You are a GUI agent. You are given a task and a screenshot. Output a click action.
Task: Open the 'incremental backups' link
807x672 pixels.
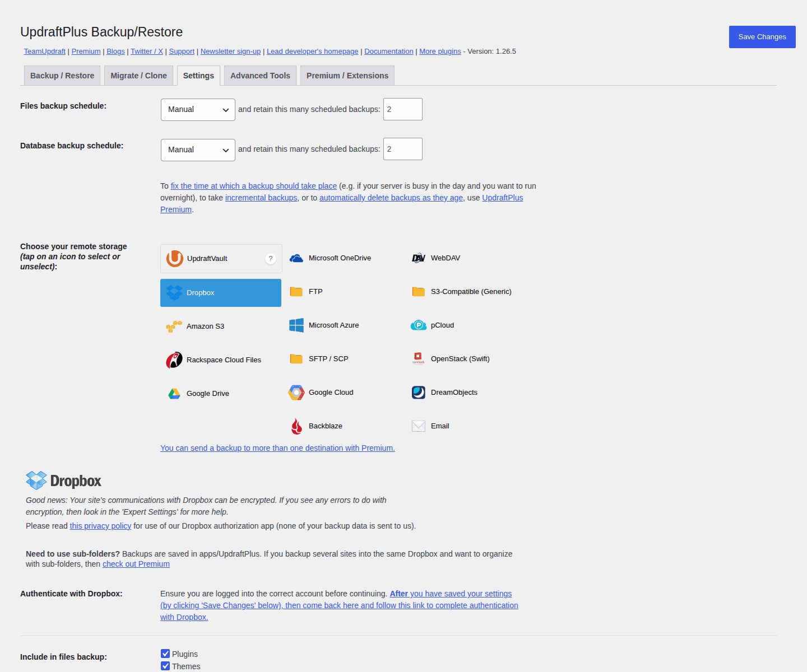[x=261, y=198]
